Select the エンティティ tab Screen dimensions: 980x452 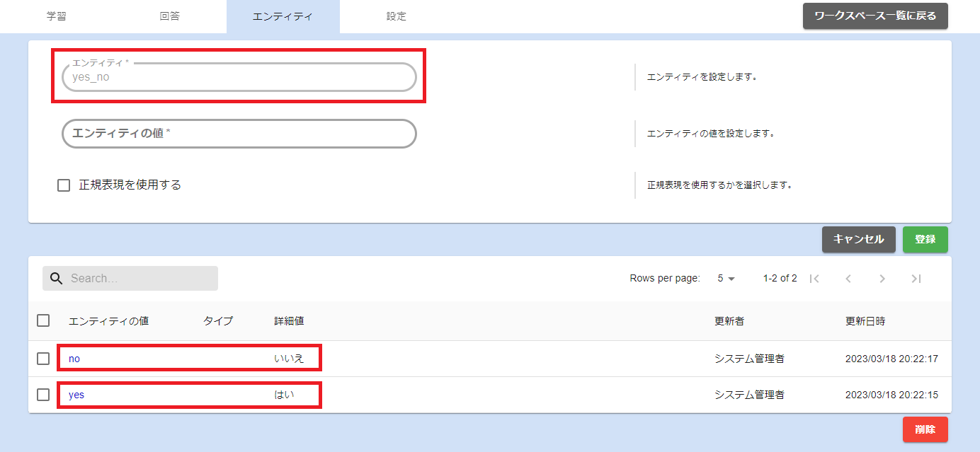283,16
